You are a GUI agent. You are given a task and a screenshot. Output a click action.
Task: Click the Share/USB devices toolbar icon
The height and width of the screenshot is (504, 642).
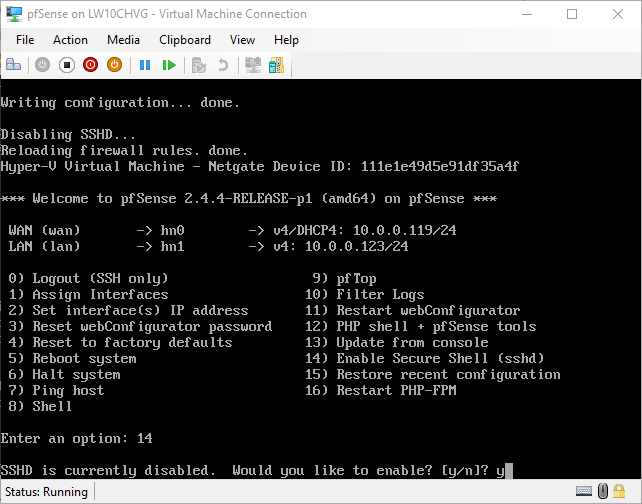point(276,65)
